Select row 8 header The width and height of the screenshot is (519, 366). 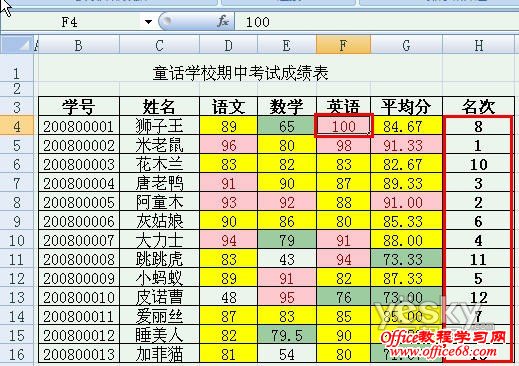[x=17, y=201]
